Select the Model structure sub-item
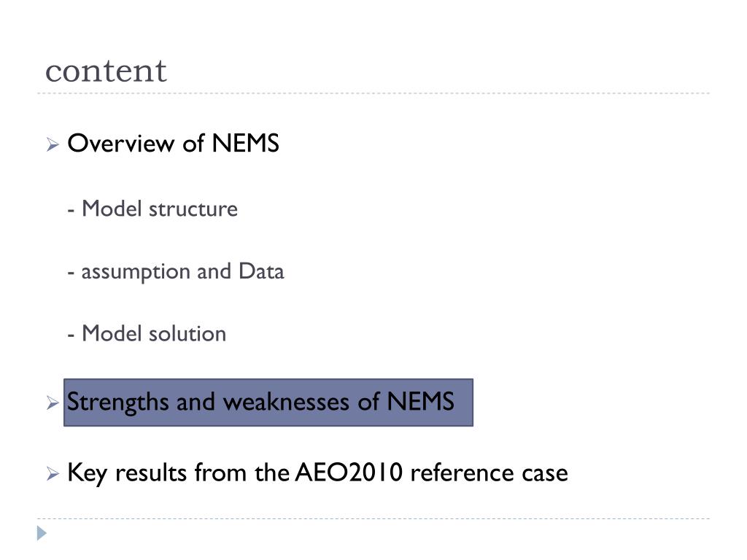This screenshot has height=560, width=747. click(x=152, y=209)
